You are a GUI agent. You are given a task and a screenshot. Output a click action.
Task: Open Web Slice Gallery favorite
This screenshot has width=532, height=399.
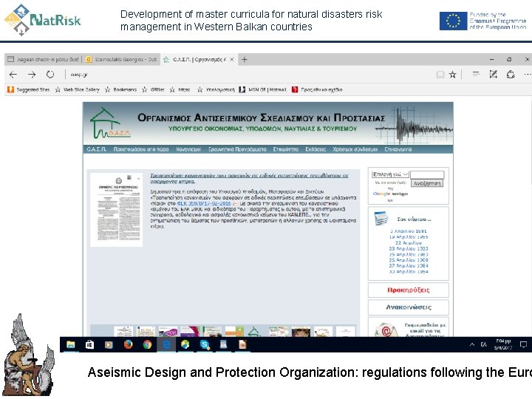point(78,89)
